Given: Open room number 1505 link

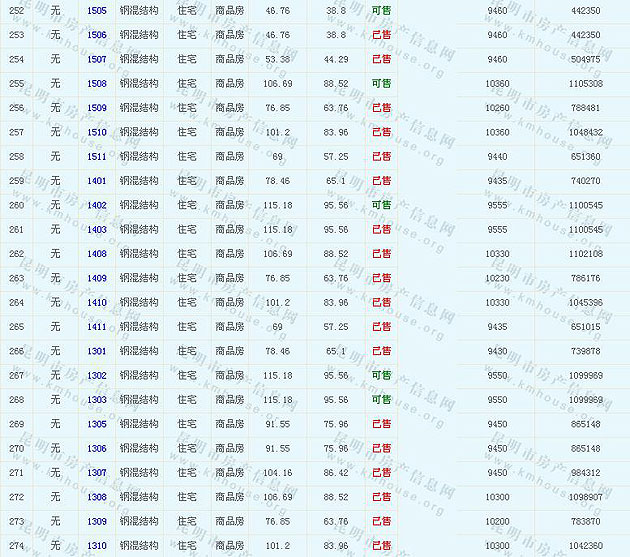Looking at the screenshot, I should [x=97, y=10].
